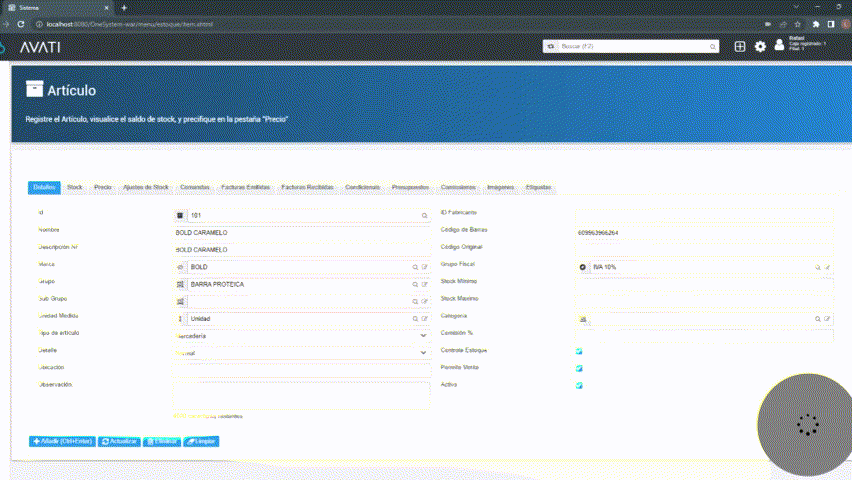The height and width of the screenshot is (480, 852).
Task: Open the Imágenes tab
Action: coord(500,188)
